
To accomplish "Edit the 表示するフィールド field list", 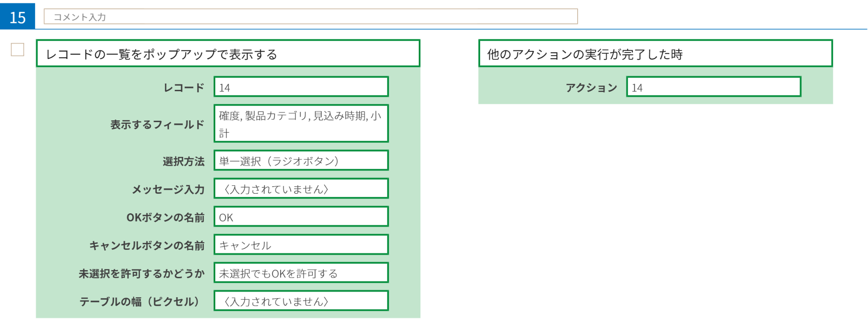I will click(301, 123).
